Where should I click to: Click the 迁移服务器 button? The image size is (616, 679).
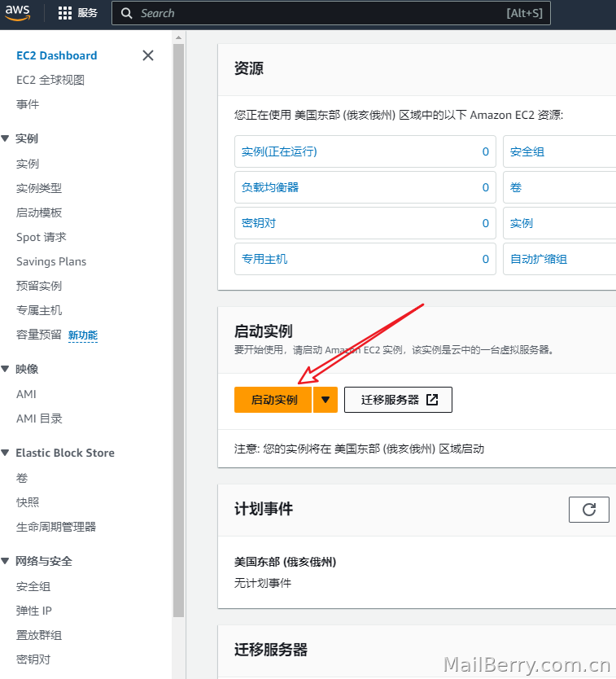398,400
